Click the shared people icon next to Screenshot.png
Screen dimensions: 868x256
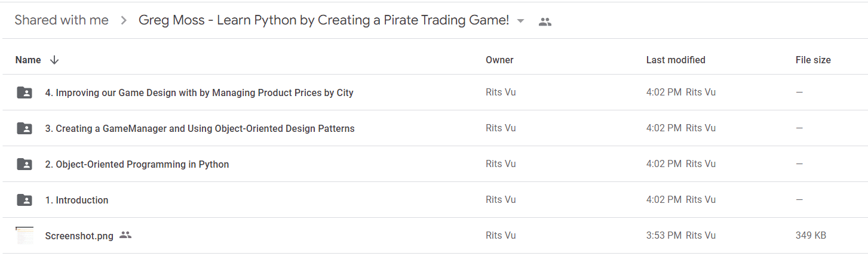[125, 235]
